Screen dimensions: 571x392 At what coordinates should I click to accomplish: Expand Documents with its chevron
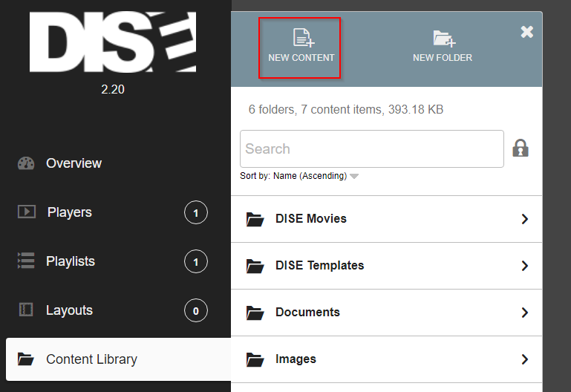coord(524,313)
